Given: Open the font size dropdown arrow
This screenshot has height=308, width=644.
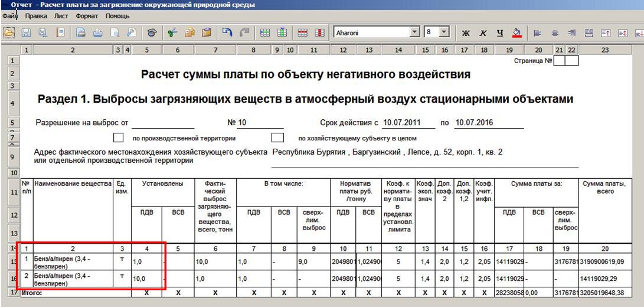Looking at the screenshot, I should (x=444, y=33).
